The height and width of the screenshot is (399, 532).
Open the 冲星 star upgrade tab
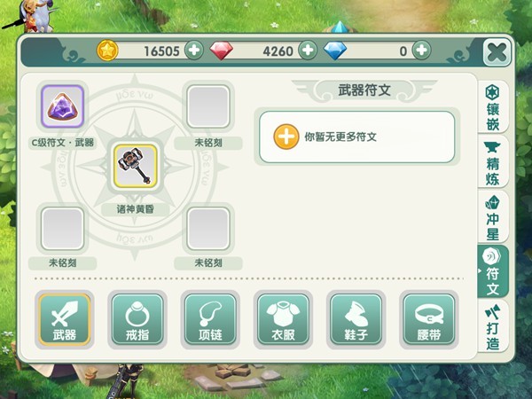[493, 217]
